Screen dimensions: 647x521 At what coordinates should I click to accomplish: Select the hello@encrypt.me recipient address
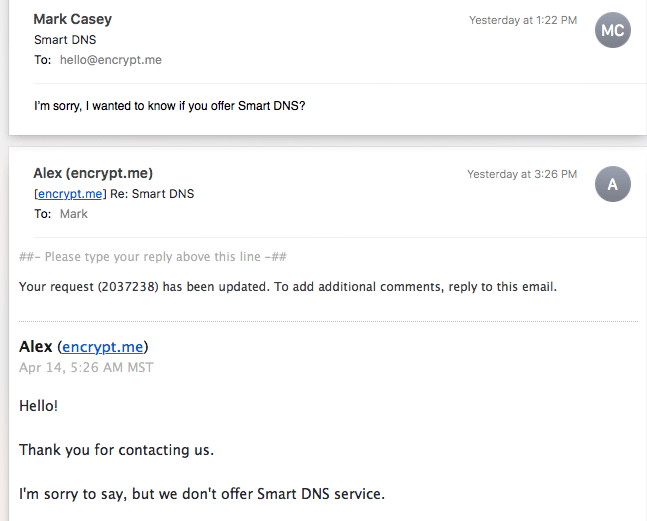111,60
